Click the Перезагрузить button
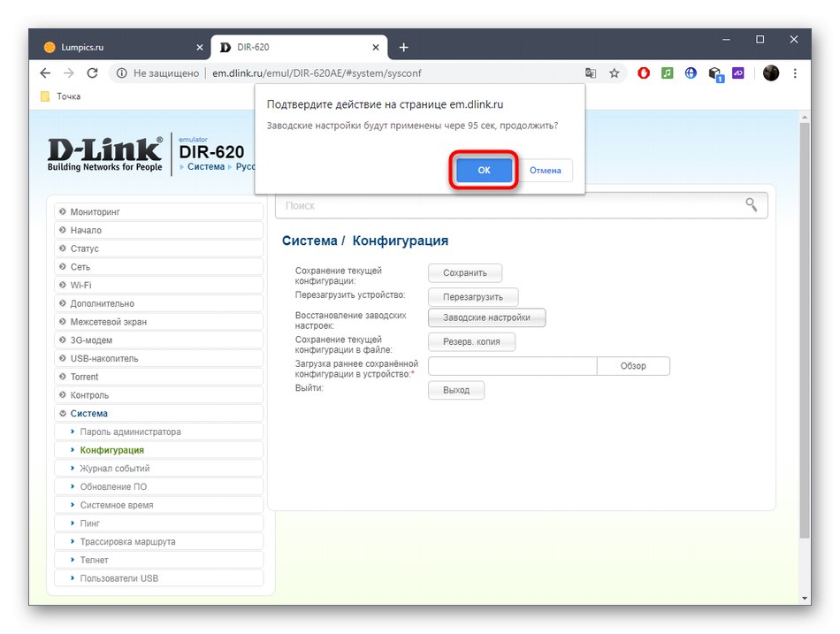This screenshot has height=634, width=840. pyautogui.click(x=473, y=297)
